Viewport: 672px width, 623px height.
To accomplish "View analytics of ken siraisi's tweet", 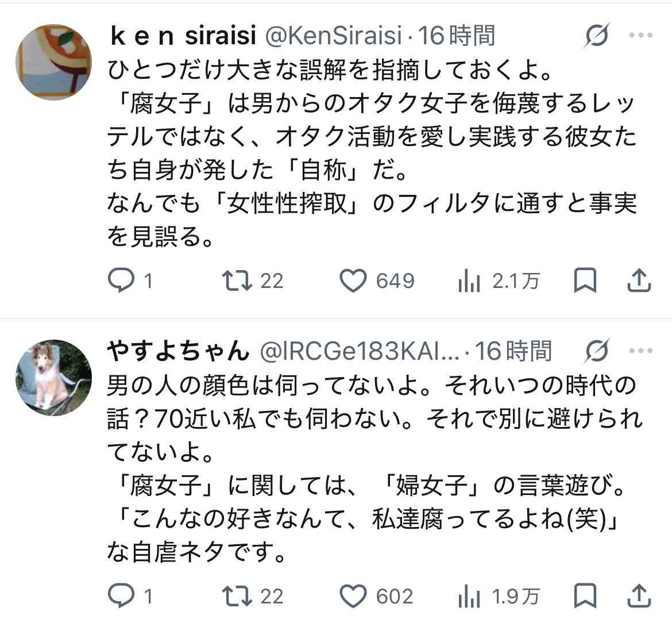I will tap(469, 281).
